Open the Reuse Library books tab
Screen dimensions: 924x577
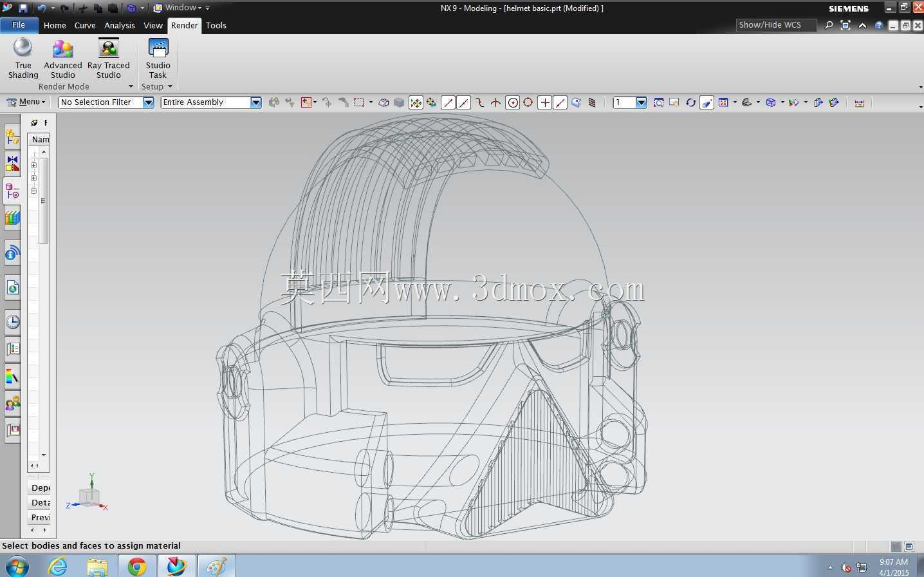(x=12, y=218)
